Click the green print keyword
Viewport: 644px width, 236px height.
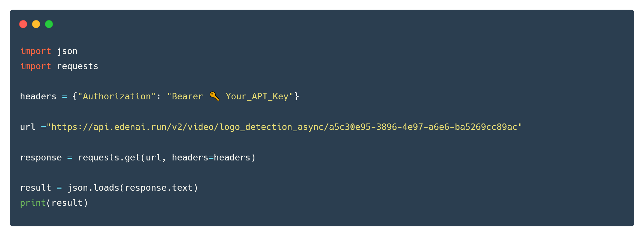click(33, 203)
